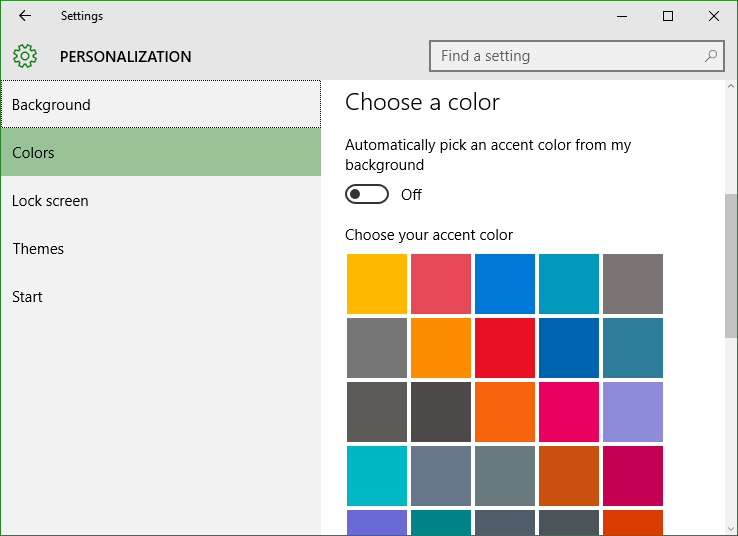Minimize the Settings window
738x536 pixels.
click(622, 16)
